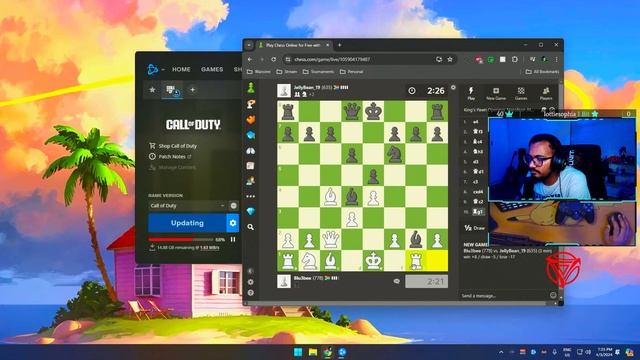Viewport: 640px width, 360px height.
Task: Click the screen cast icon in address bar
Action: (439, 59)
